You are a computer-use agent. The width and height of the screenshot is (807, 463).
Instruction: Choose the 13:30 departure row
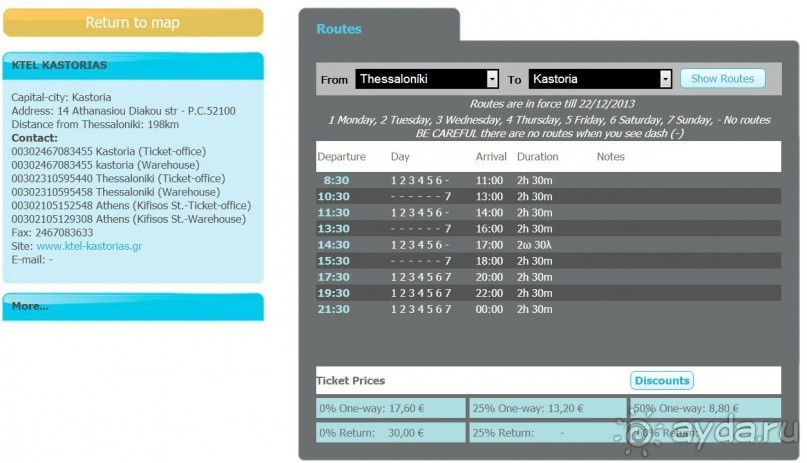(x=333, y=229)
